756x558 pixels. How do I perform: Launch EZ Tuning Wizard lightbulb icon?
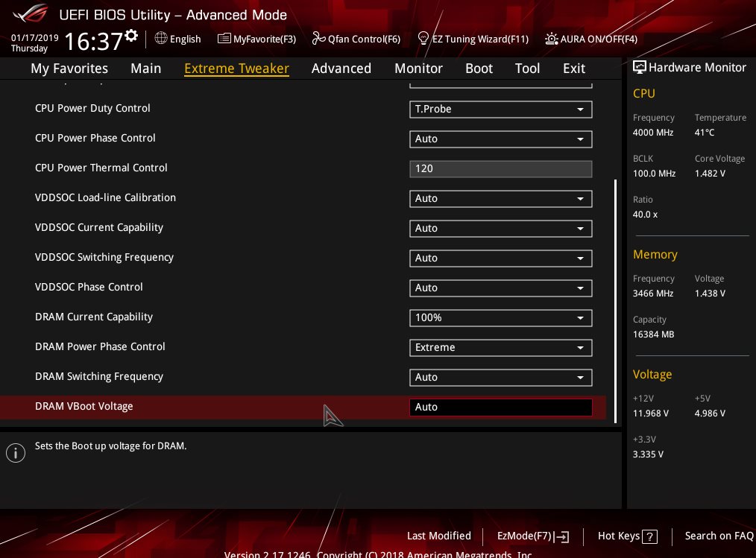tap(423, 38)
